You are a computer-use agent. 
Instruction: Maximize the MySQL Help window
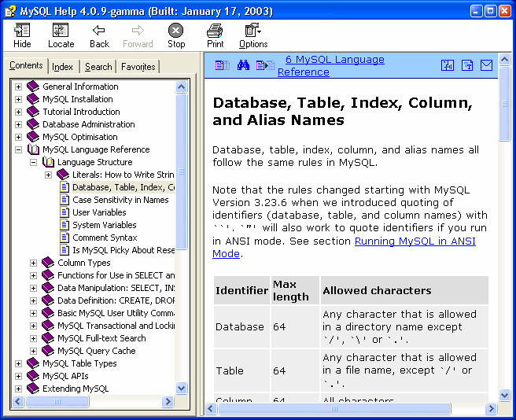pyautogui.click(x=490, y=11)
